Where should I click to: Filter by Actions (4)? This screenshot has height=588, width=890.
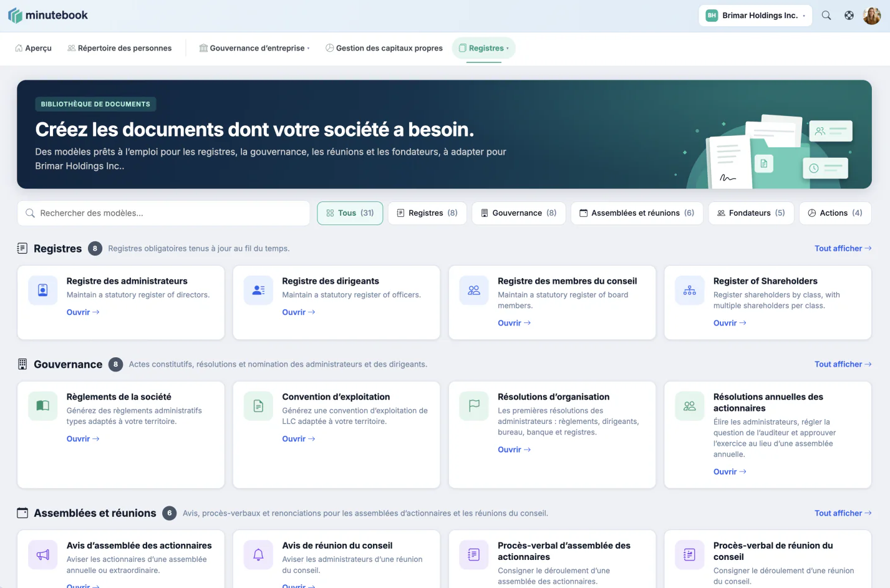pos(835,213)
